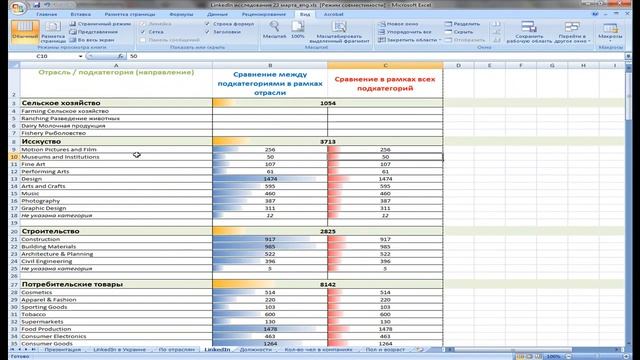Set zoom to 100% in ribbon
This screenshot has width=640, height=360.
(298, 30)
